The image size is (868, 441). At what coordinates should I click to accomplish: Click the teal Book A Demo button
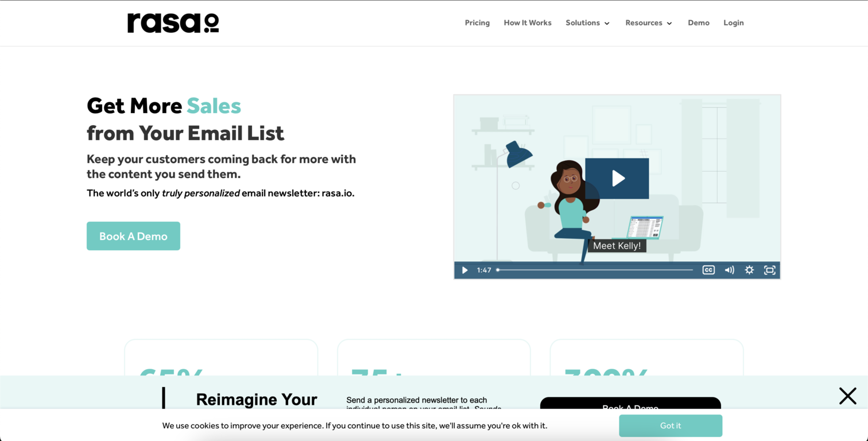[133, 236]
